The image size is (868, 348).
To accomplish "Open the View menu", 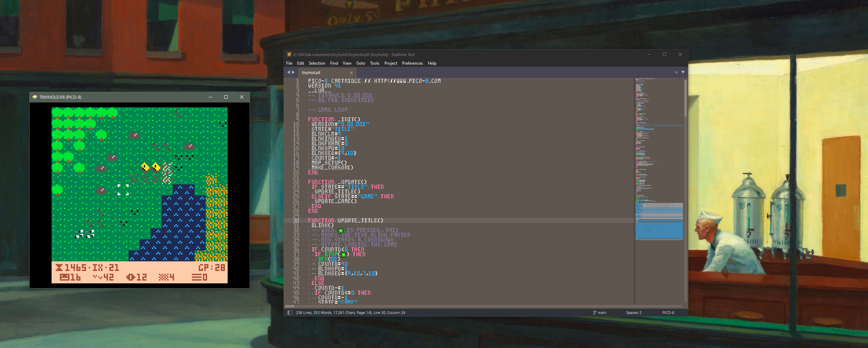I will tap(347, 63).
